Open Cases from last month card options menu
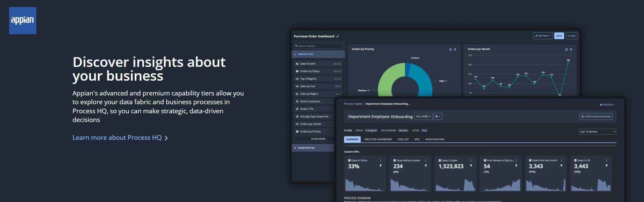This screenshot has width=644, height=202. tap(561, 160)
